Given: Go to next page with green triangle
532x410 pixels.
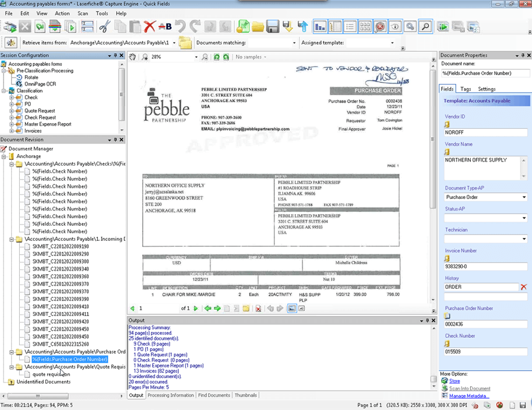Looking at the screenshot, I should (195, 309).
